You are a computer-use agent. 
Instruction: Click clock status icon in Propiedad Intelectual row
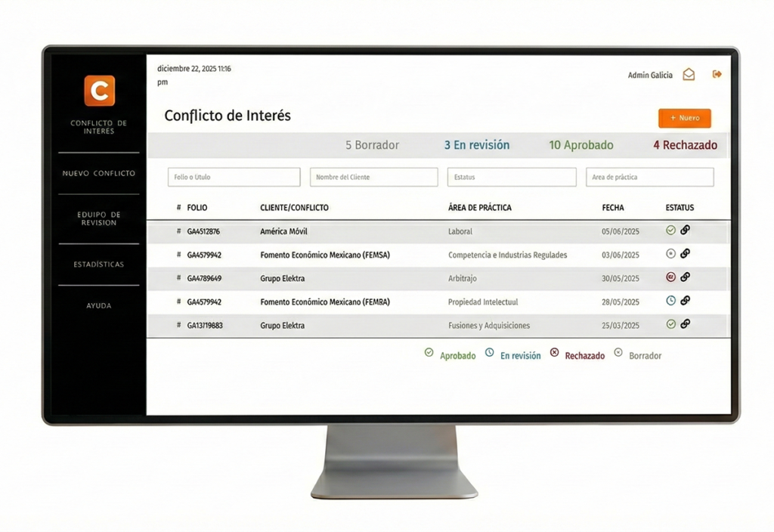[x=670, y=301]
